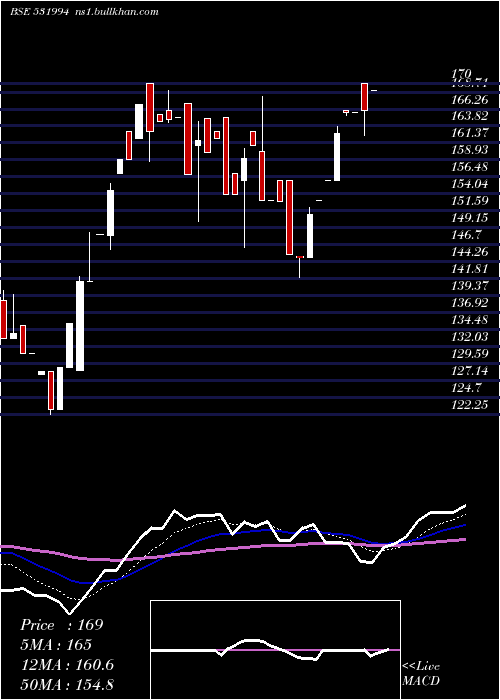Click the 'Price : 169' readout
500x700 pixels.
[62, 625]
